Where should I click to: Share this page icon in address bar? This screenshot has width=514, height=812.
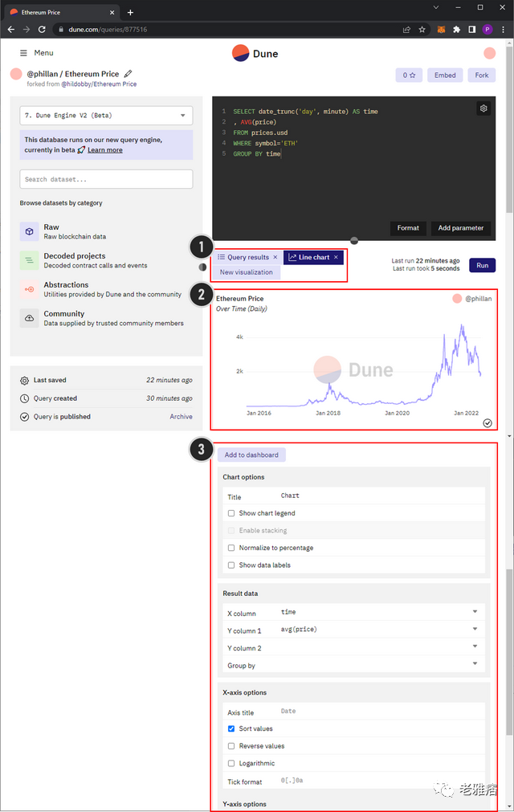pos(407,30)
